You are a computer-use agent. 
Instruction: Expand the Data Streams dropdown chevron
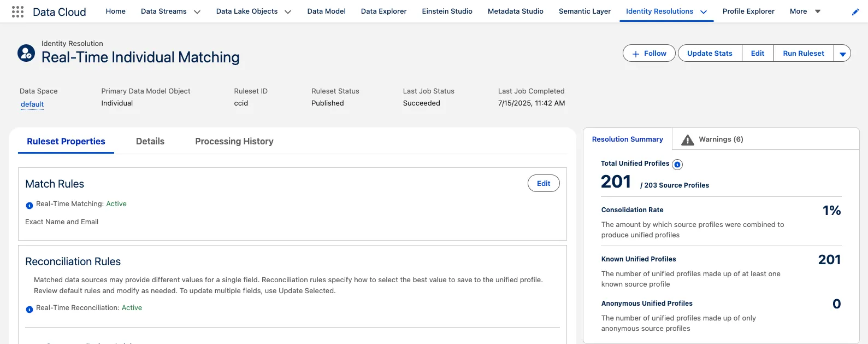click(197, 11)
